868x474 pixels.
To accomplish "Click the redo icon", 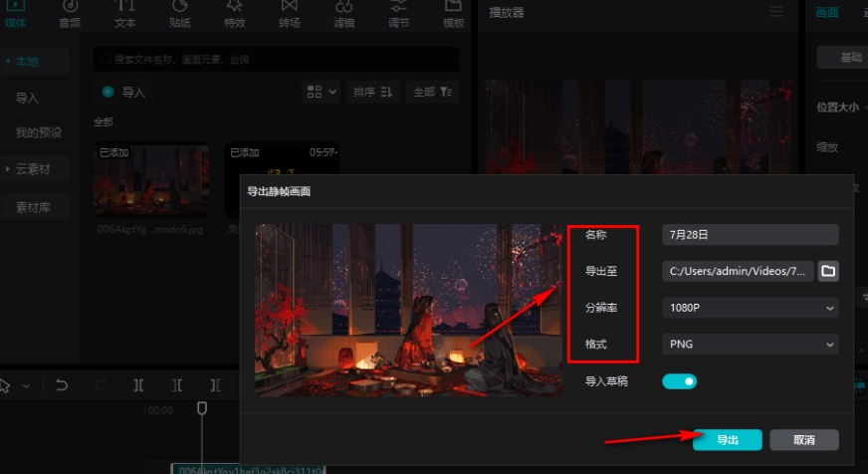I will 101,384.
